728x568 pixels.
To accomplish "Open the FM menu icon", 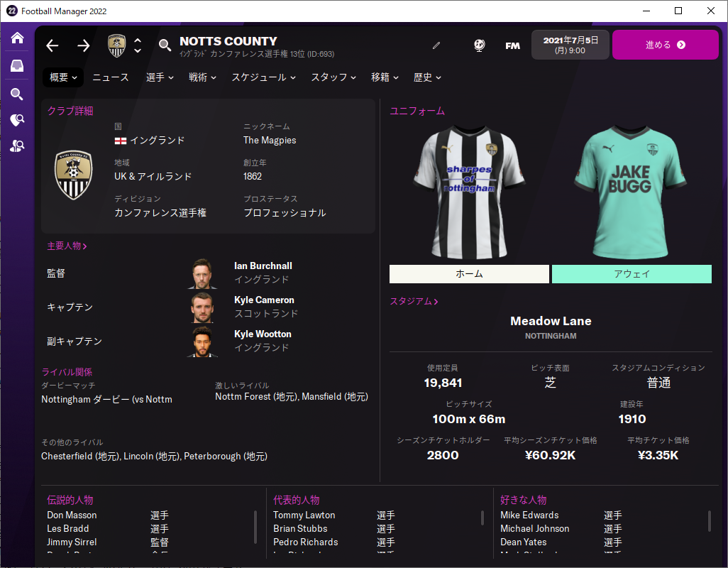I will click(x=512, y=45).
